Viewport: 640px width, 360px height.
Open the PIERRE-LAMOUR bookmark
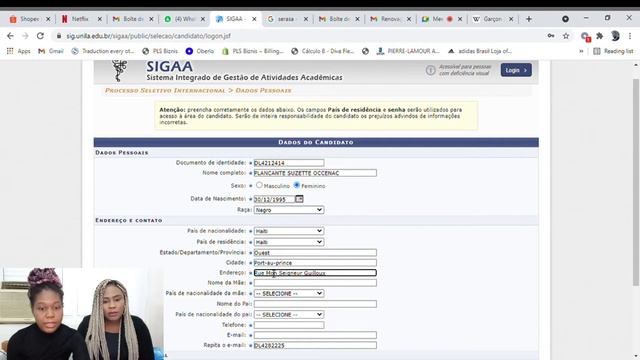pyautogui.click(x=408, y=51)
